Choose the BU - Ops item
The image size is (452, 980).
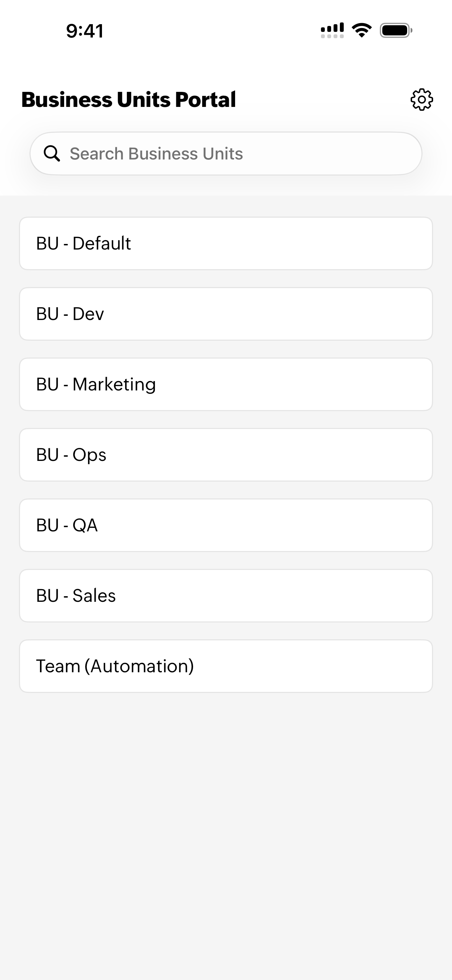coord(226,455)
